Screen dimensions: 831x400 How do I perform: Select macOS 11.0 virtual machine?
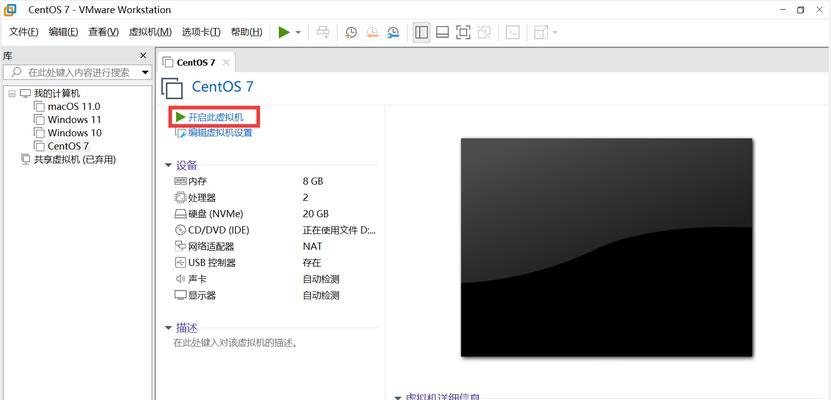(x=74, y=106)
